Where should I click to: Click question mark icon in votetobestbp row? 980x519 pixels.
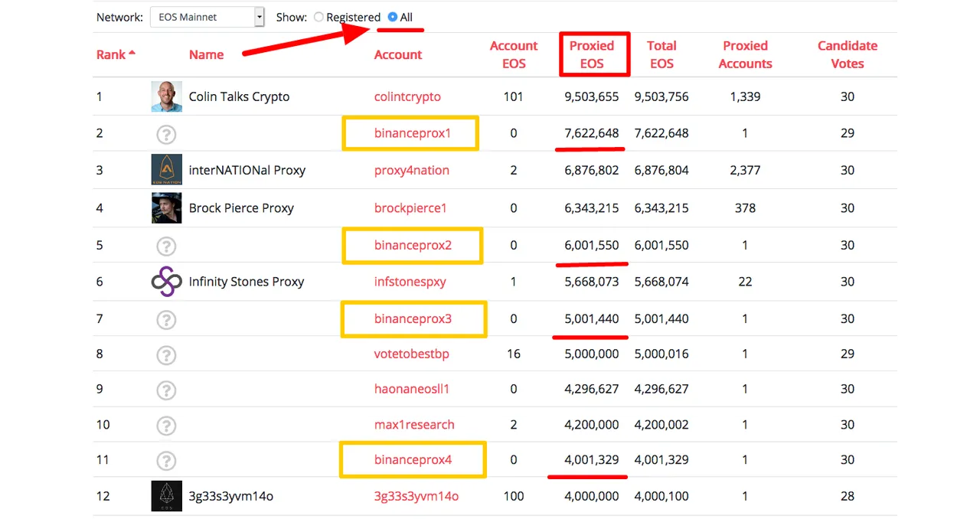point(166,354)
